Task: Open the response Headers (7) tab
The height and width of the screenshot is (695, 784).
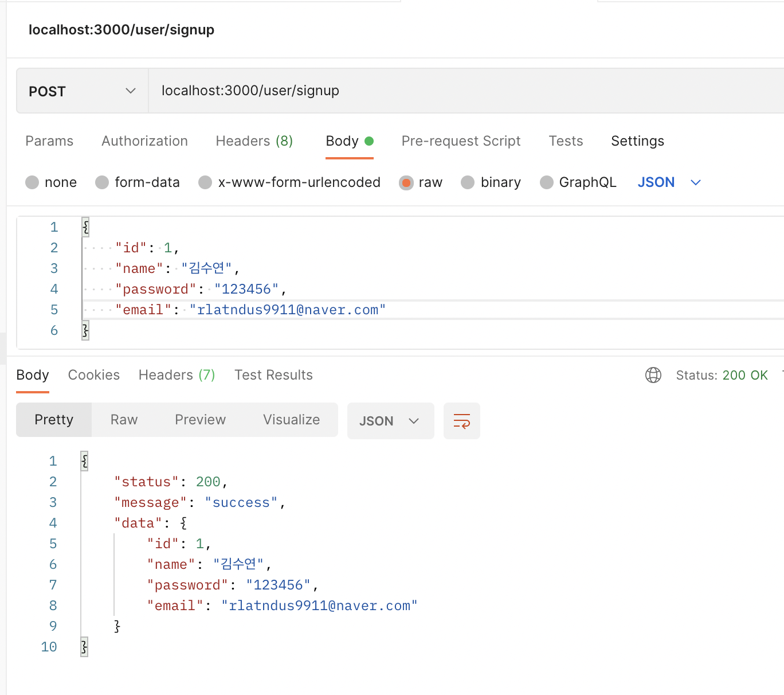Action: point(177,375)
